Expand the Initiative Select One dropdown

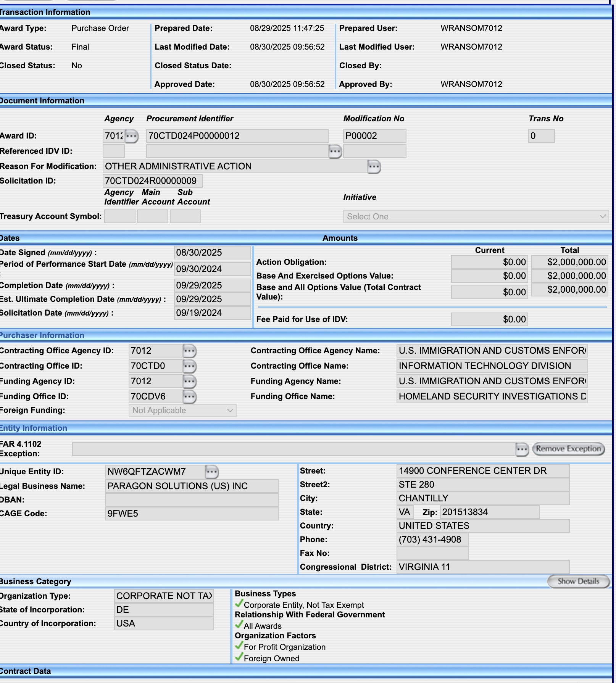[x=476, y=217]
